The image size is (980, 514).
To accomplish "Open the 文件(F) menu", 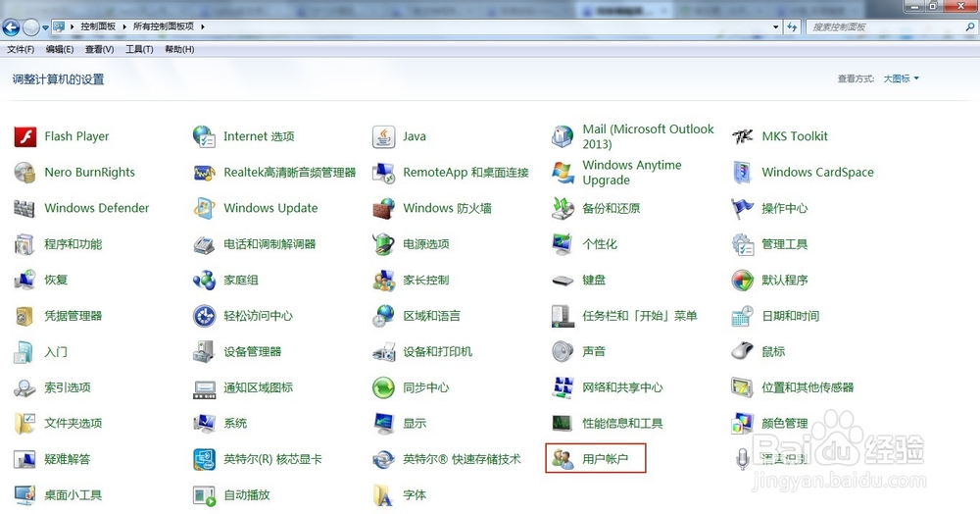I will coord(21,49).
